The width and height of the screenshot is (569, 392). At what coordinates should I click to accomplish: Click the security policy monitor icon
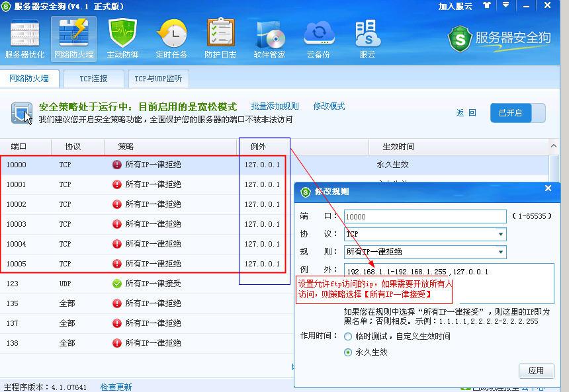click(21, 113)
